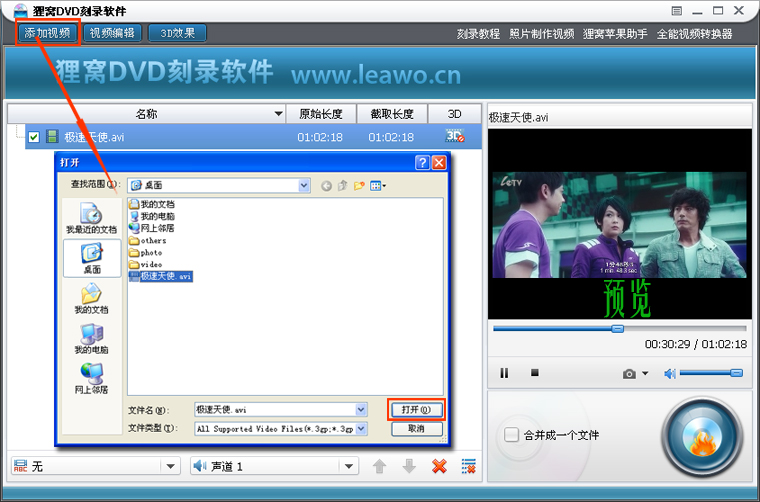Click the move up arrow icon
The image size is (760, 502).
click(x=380, y=466)
